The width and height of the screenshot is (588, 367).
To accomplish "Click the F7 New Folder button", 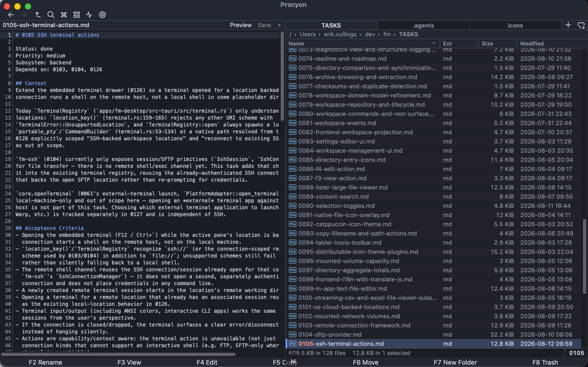I will click(x=455, y=362).
